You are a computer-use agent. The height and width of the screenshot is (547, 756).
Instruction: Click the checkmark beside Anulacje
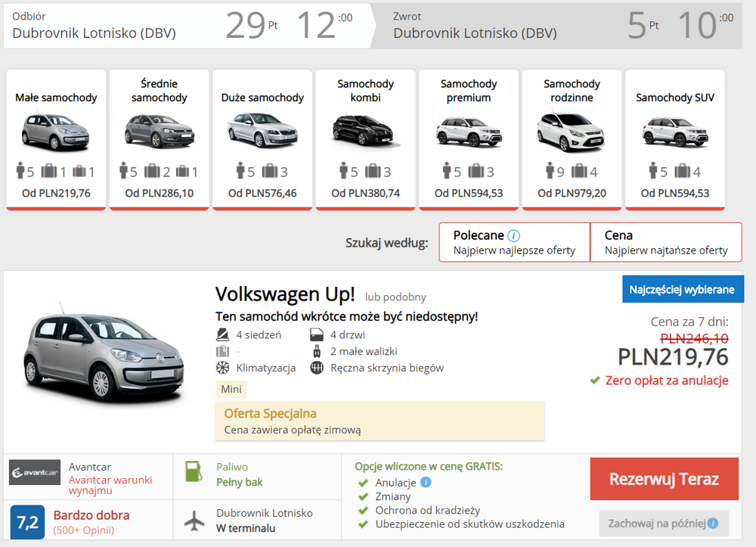point(363,483)
